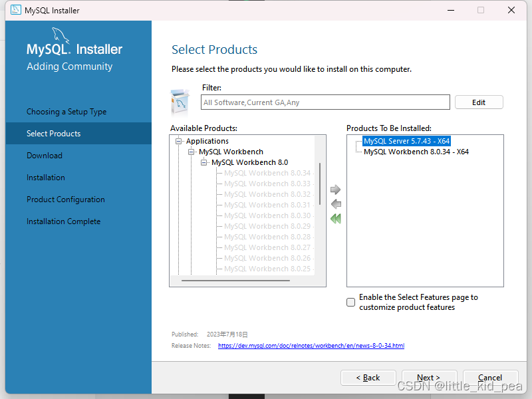Viewport: 532px width, 399px height.
Task: Select MySQL Server 5.7.43 - X64
Action: [406, 141]
